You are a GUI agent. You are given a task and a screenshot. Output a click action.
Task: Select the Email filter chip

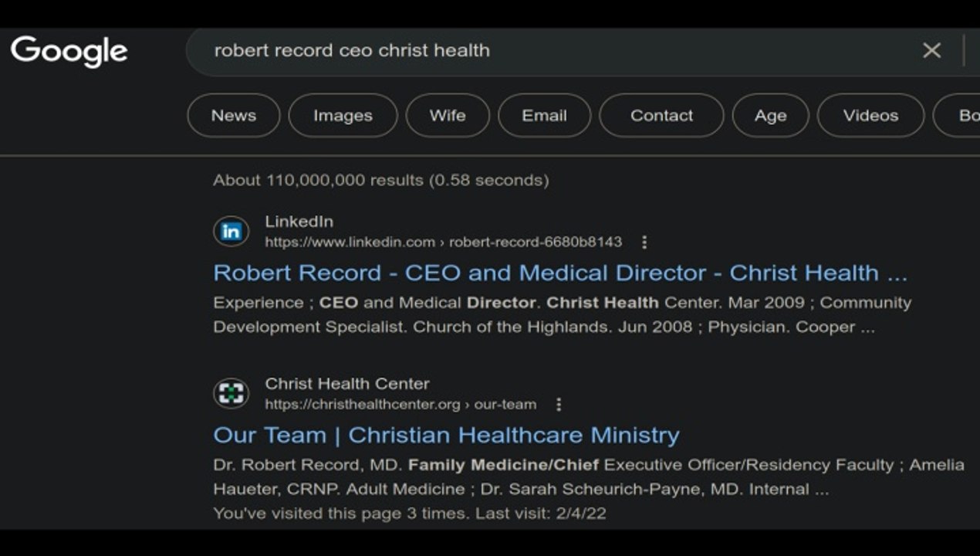pos(544,115)
